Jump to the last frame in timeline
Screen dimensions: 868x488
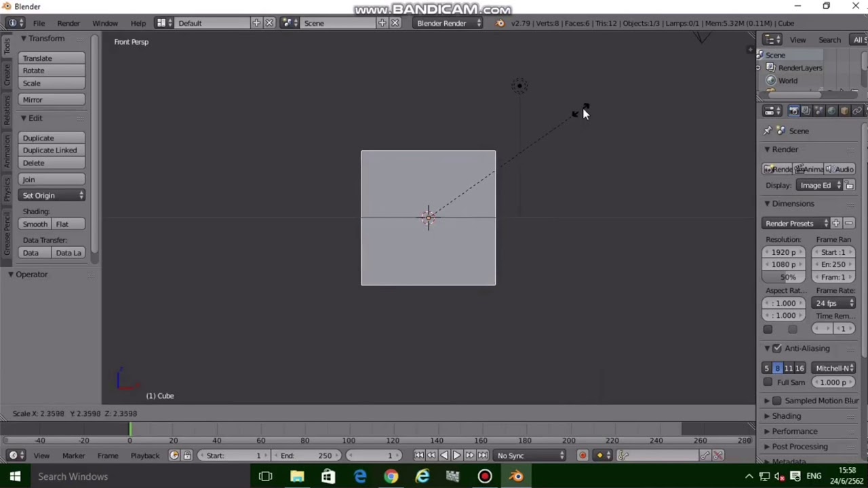tap(482, 455)
